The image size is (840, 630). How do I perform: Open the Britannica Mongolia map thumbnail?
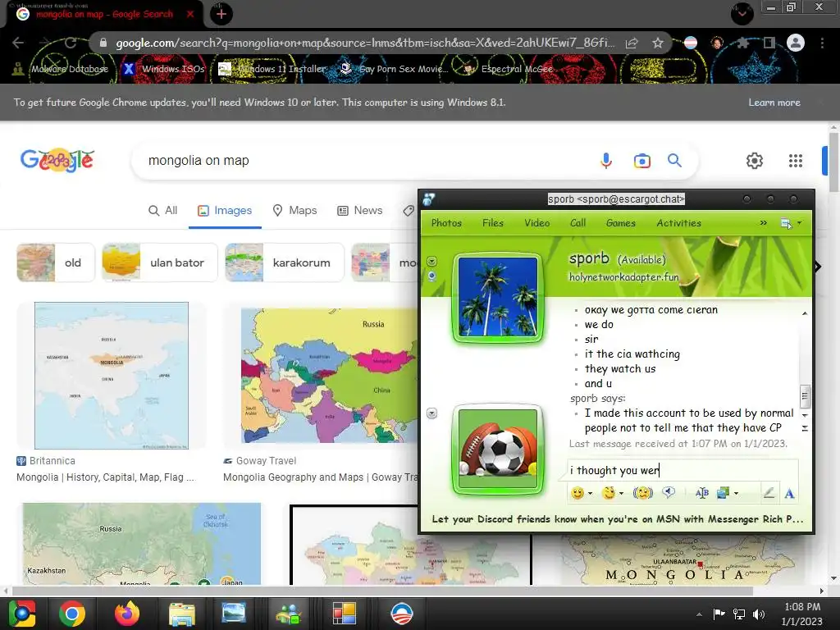point(112,376)
